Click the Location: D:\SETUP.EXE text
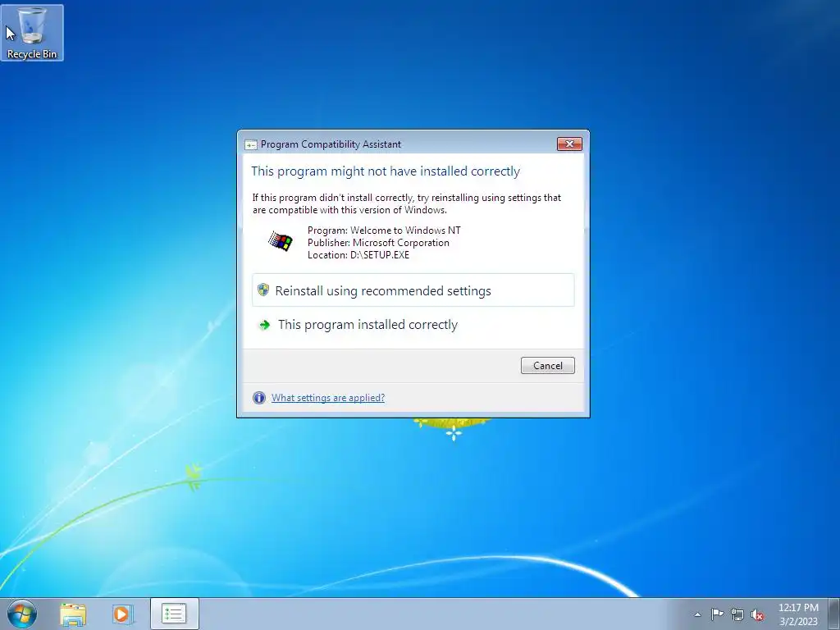This screenshot has width=840, height=630. (x=358, y=255)
